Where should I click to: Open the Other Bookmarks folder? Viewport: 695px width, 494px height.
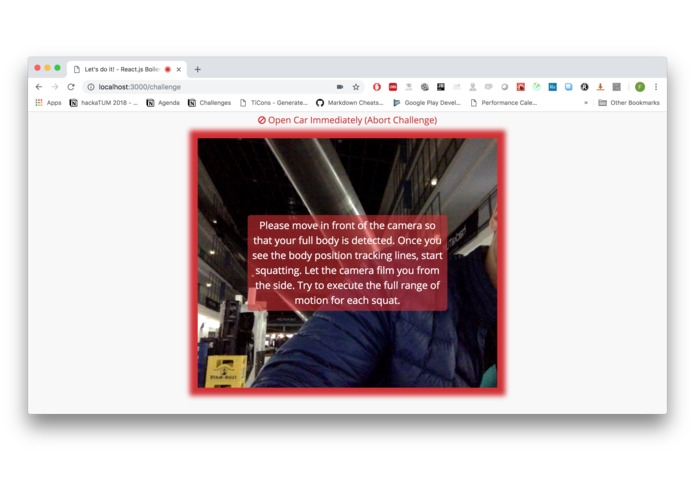629,103
